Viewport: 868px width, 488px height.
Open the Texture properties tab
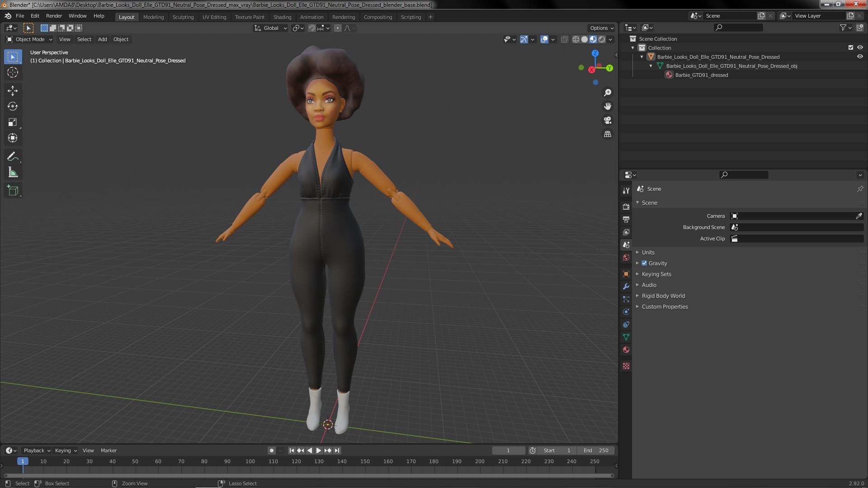click(x=626, y=366)
